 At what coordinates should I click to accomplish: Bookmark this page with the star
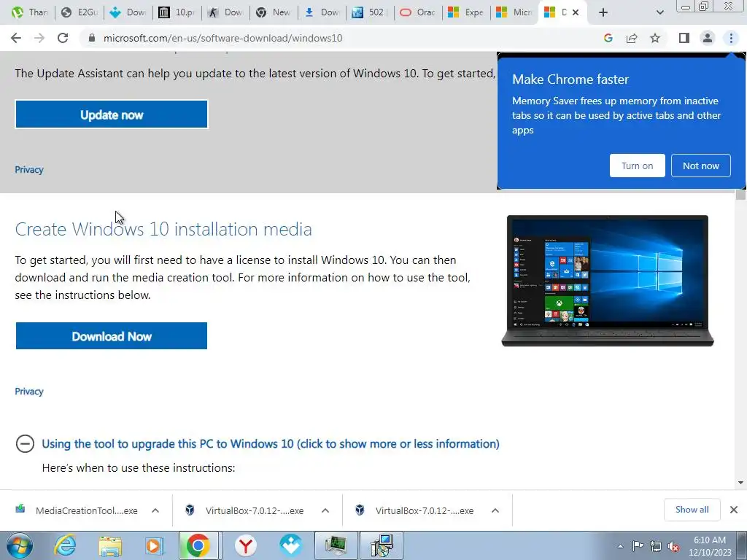click(x=655, y=38)
